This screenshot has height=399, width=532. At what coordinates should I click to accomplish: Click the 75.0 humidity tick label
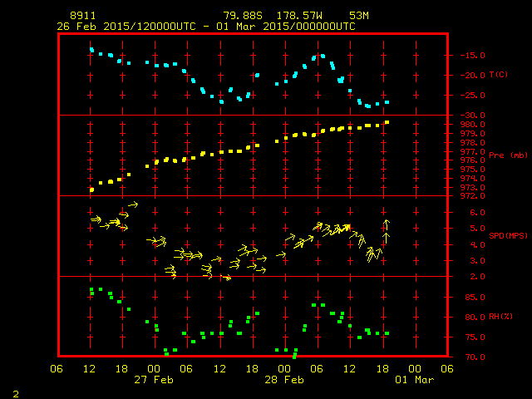[x=475, y=337]
